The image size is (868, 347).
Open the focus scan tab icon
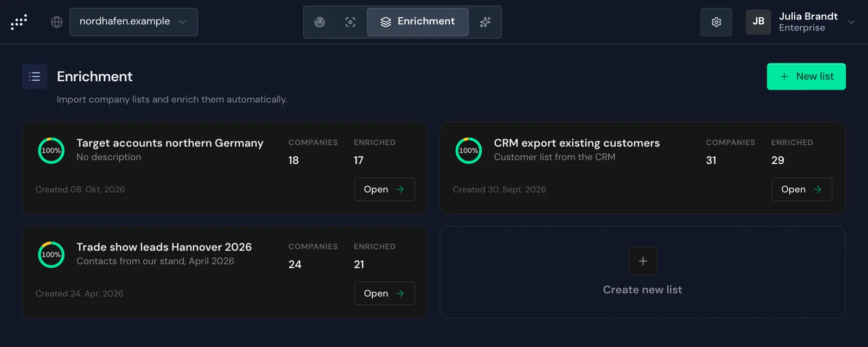pos(350,22)
